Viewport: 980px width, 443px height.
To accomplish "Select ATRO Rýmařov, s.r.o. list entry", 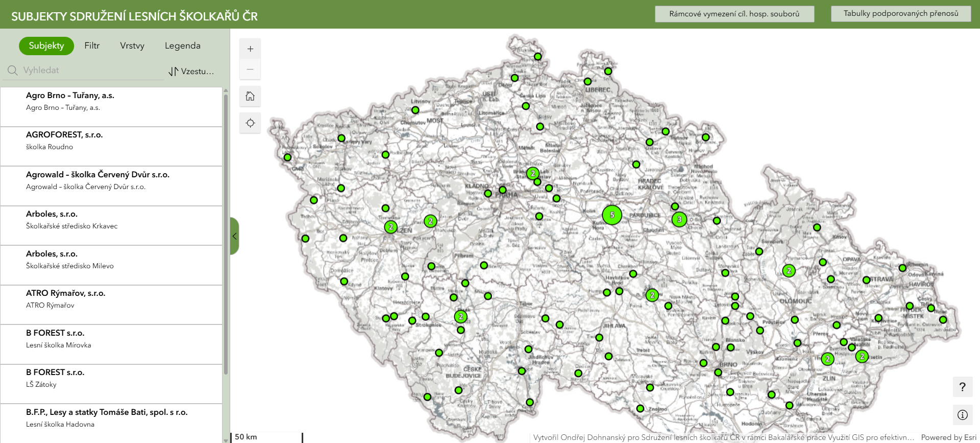I will 111,305.
